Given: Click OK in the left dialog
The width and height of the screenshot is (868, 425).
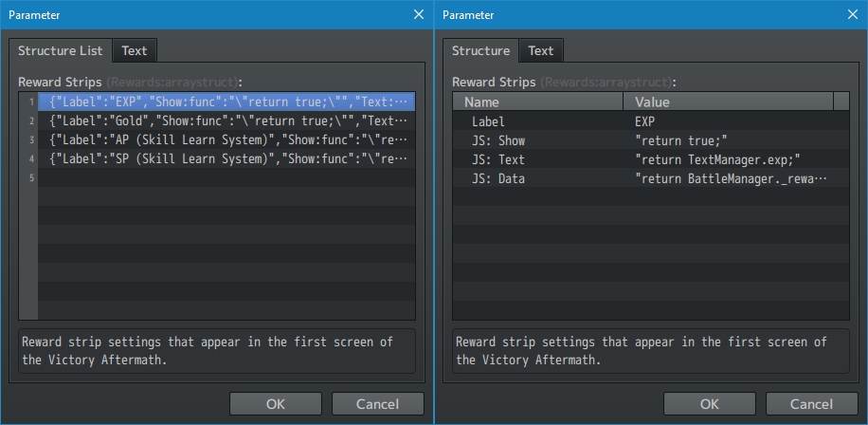Looking at the screenshot, I should (276, 403).
